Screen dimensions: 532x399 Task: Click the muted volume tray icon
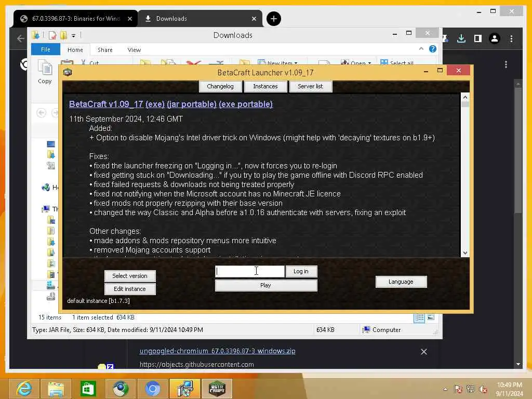[483, 389]
